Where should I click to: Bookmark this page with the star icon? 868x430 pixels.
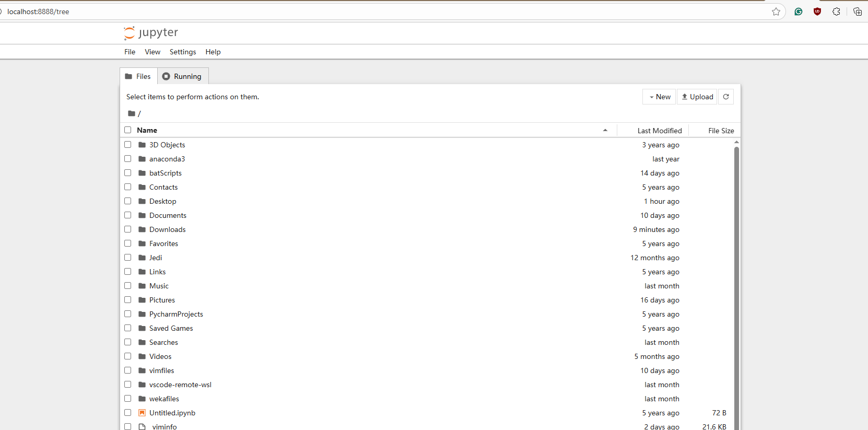click(x=776, y=11)
